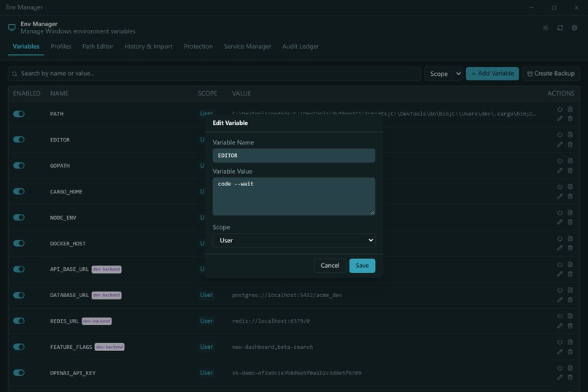Click the pencil edit icon for PATH

(x=560, y=118)
